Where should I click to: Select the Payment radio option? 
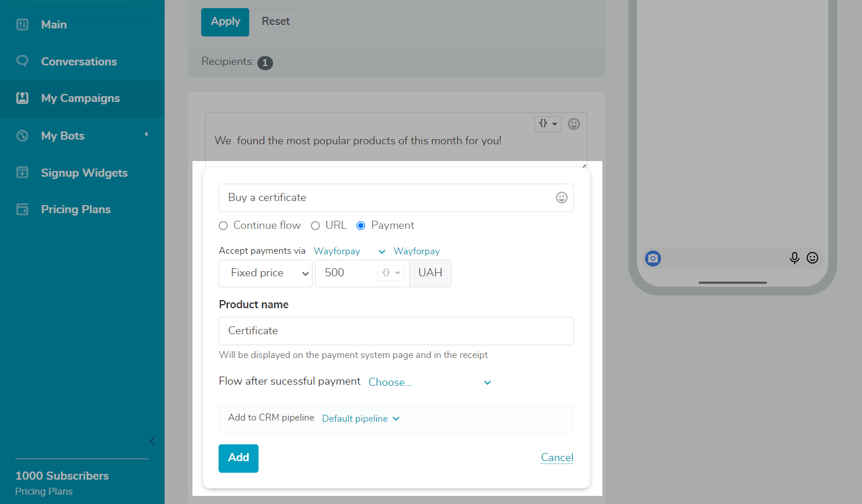coord(361,226)
